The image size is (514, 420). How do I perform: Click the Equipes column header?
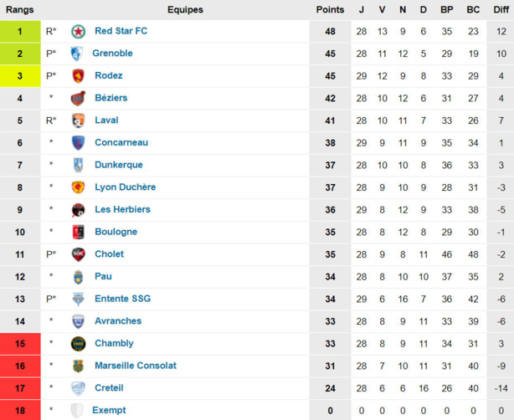pyautogui.click(x=185, y=10)
